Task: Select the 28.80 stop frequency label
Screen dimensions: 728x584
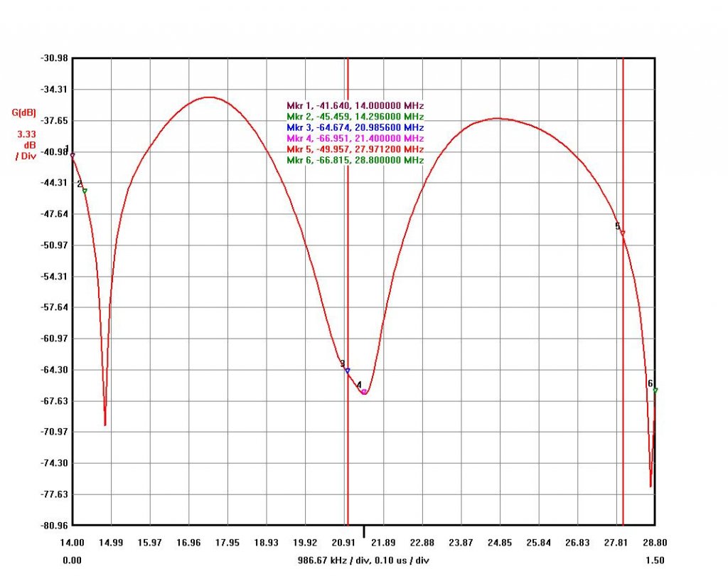Action: pos(655,543)
